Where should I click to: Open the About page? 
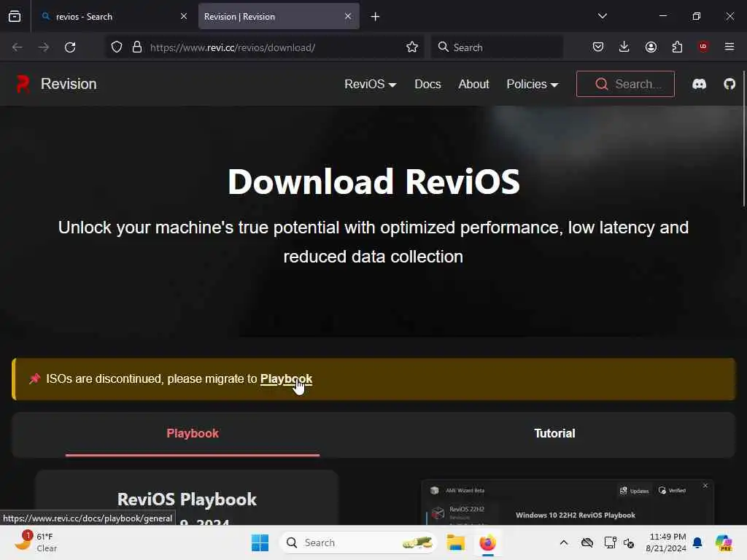click(x=473, y=85)
